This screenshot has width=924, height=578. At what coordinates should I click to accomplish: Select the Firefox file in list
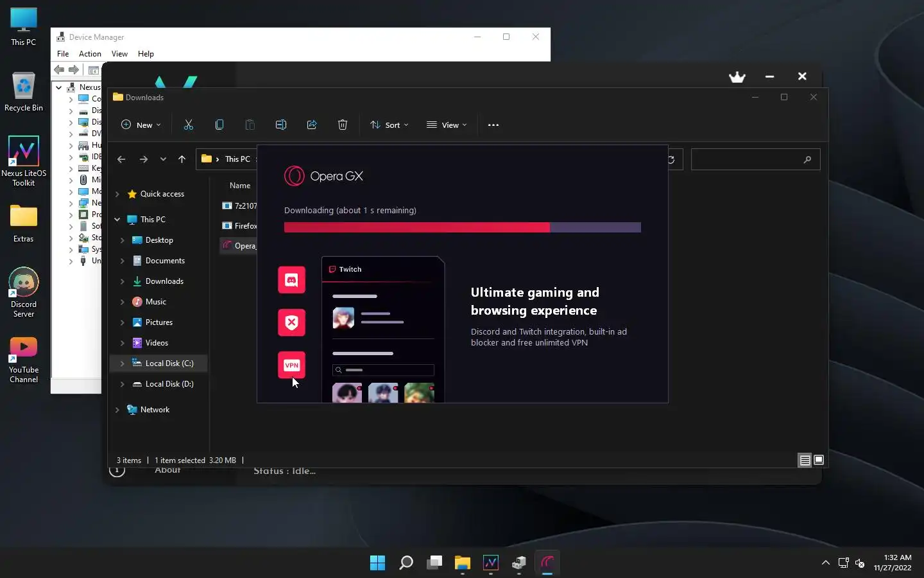(239, 226)
